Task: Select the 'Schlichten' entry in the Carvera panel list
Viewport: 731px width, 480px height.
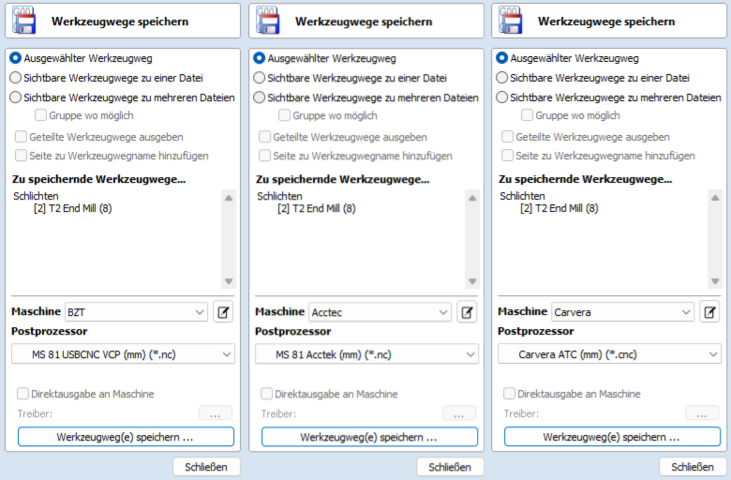Action: tap(522, 196)
